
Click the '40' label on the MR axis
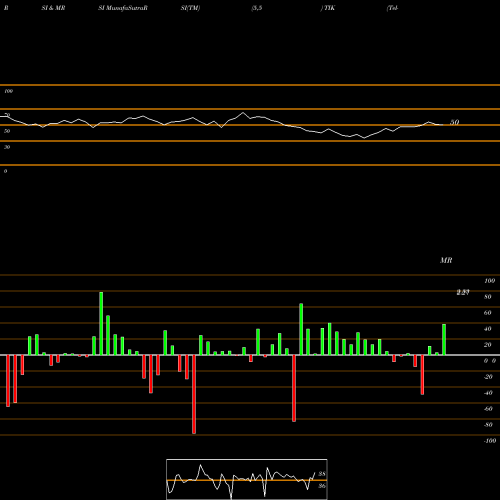(488, 329)
